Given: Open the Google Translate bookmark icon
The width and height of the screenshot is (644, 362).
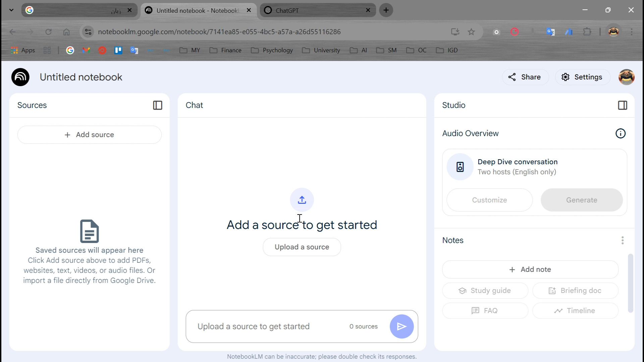Looking at the screenshot, I should [134, 50].
